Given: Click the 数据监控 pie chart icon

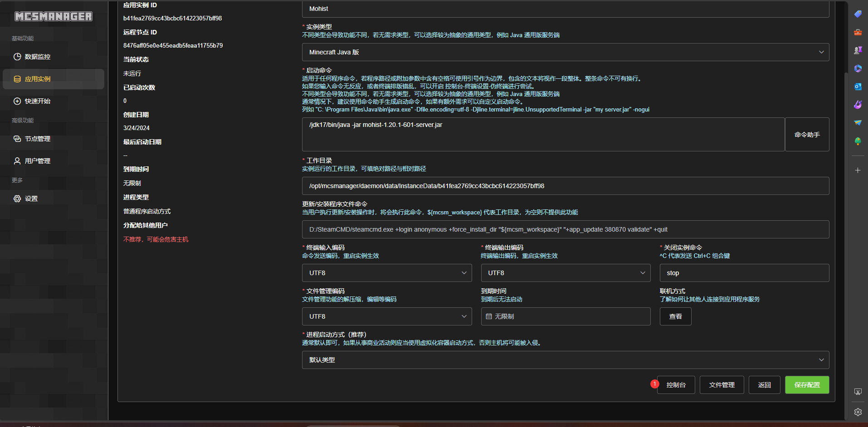Looking at the screenshot, I should (x=17, y=57).
